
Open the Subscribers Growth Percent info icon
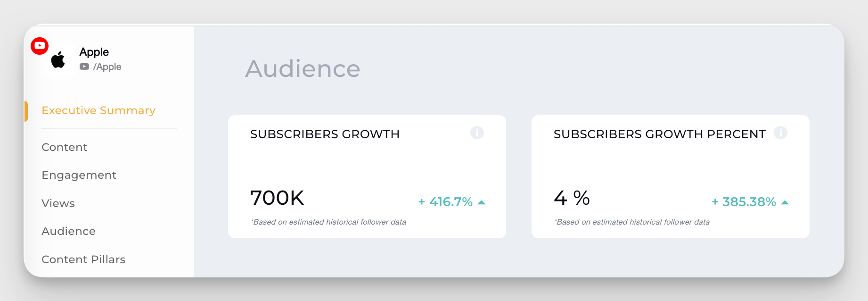(780, 133)
